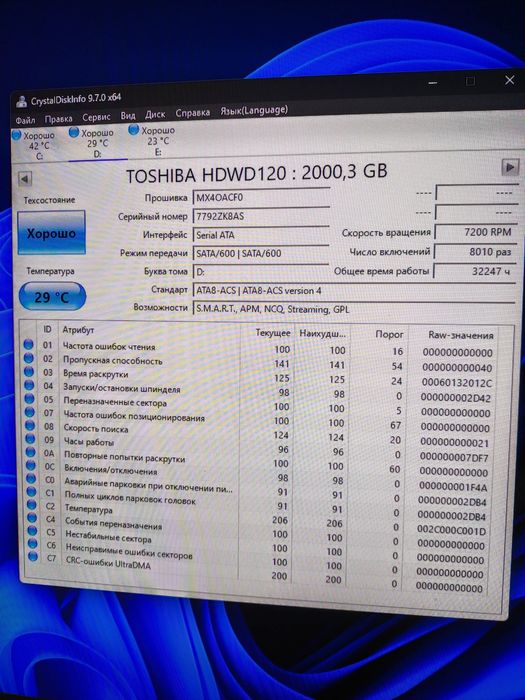Screen dimensions: 525x700
Task: Open the Справка menu
Action: click(x=192, y=112)
